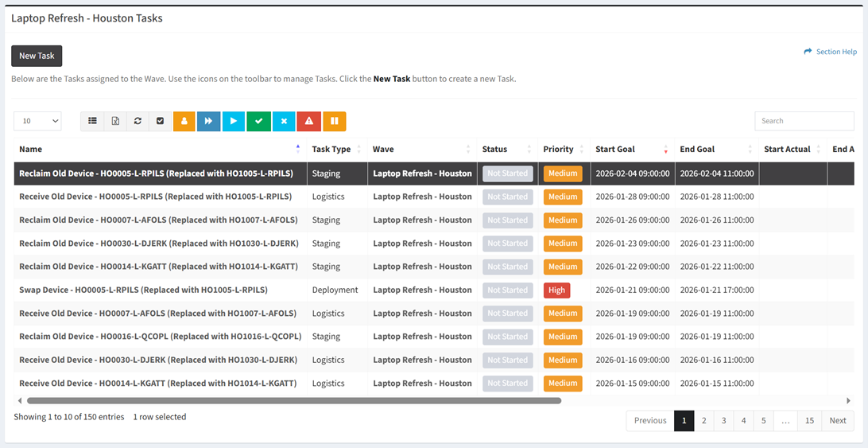868x448 pixels.
Task: Click the New Task button
Action: coord(37,56)
